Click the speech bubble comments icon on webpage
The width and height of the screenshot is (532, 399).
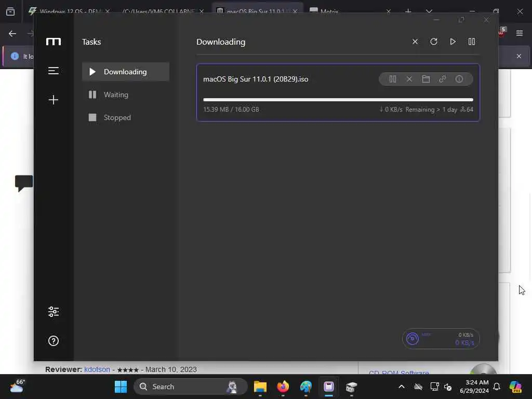click(x=24, y=183)
